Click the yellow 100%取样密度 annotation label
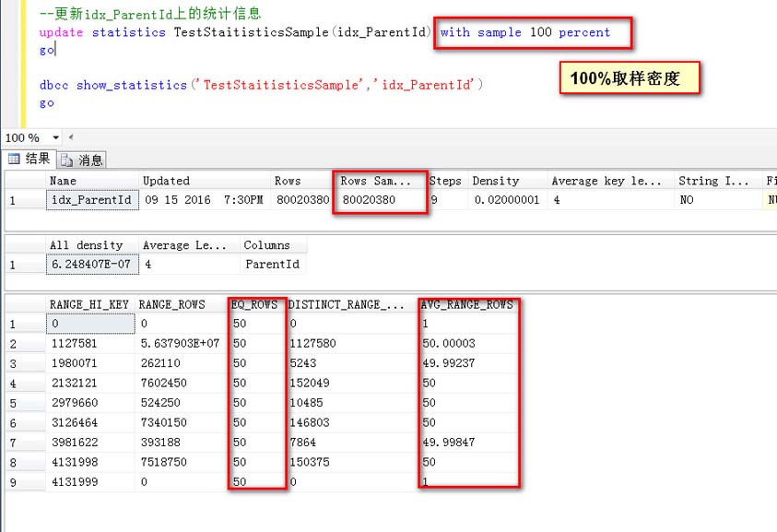Screen dimensions: 777x532 click(x=625, y=78)
